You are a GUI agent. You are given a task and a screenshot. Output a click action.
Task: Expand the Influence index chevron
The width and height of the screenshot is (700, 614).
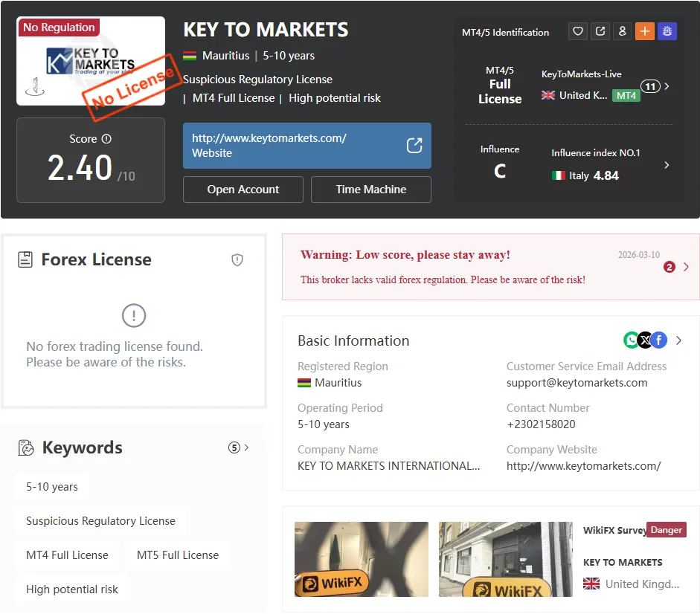click(x=667, y=165)
